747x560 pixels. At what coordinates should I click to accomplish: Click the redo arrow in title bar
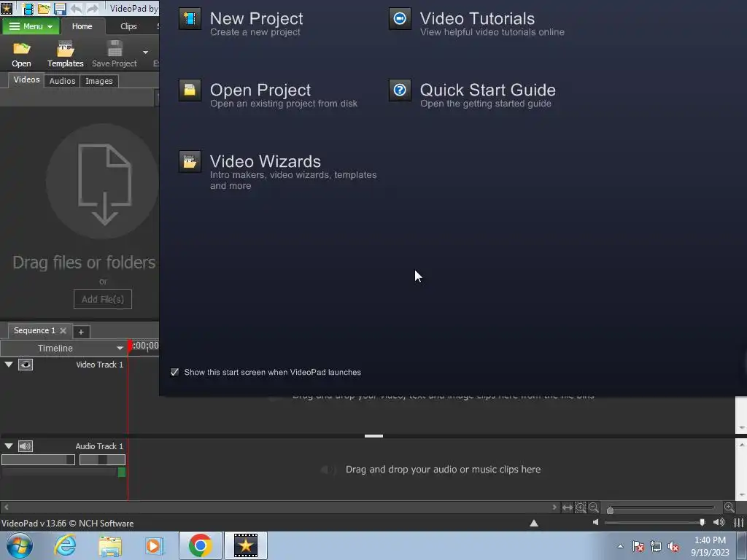92,9
